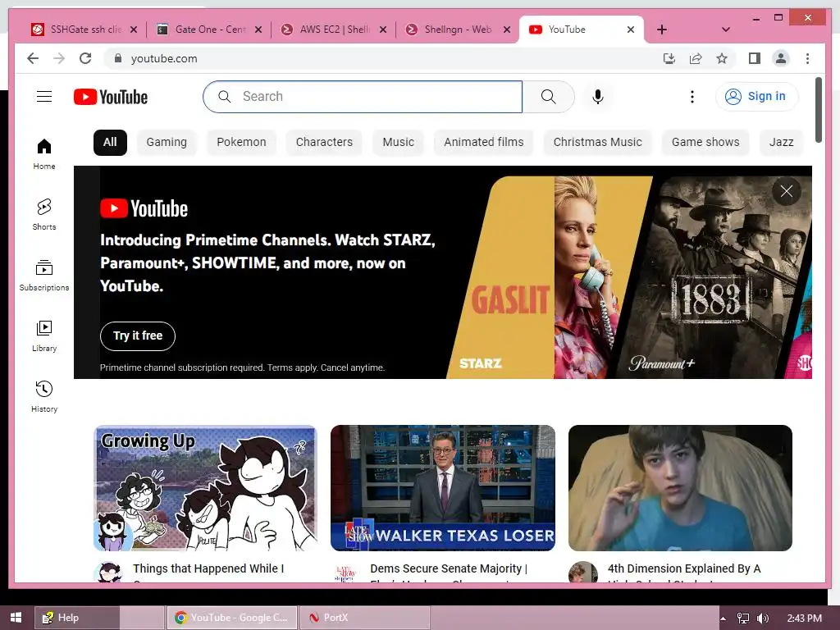
Task: Select the Animated films chip
Action: (484, 142)
